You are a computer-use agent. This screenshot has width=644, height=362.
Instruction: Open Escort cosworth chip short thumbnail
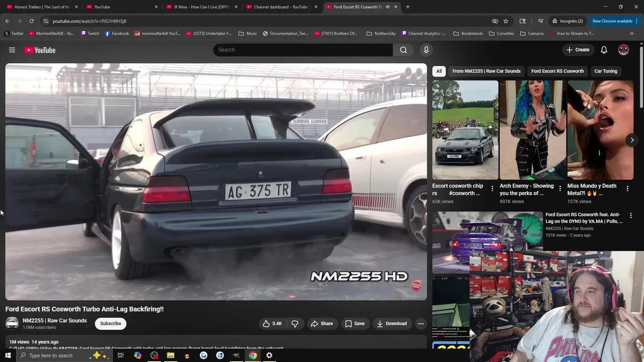pyautogui.click(x=465, y=130)
